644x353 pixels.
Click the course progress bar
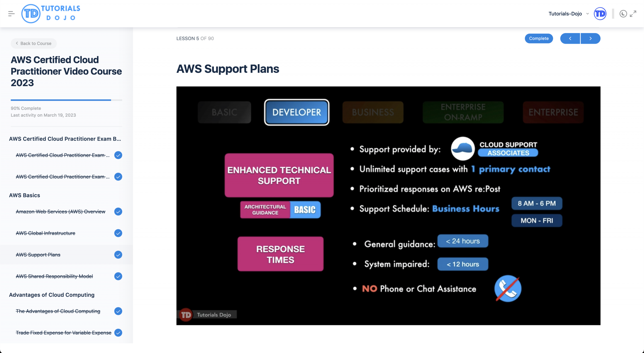click(x=66, y=100)
